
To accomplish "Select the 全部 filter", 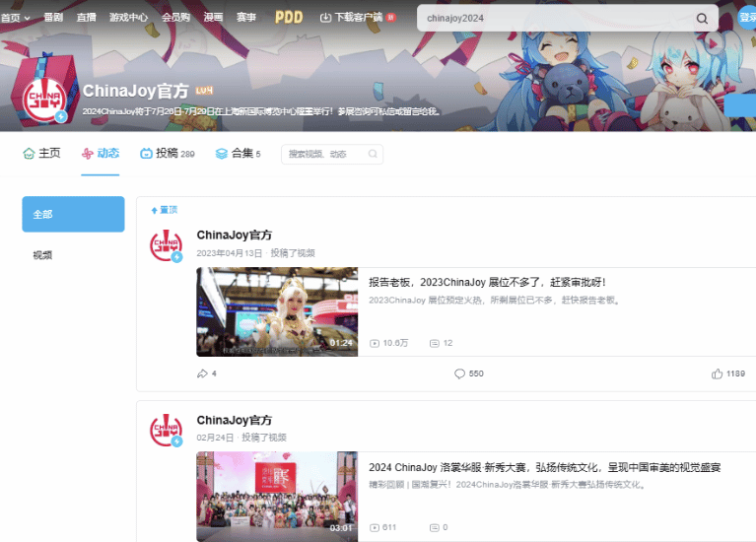I will (73, 214).
